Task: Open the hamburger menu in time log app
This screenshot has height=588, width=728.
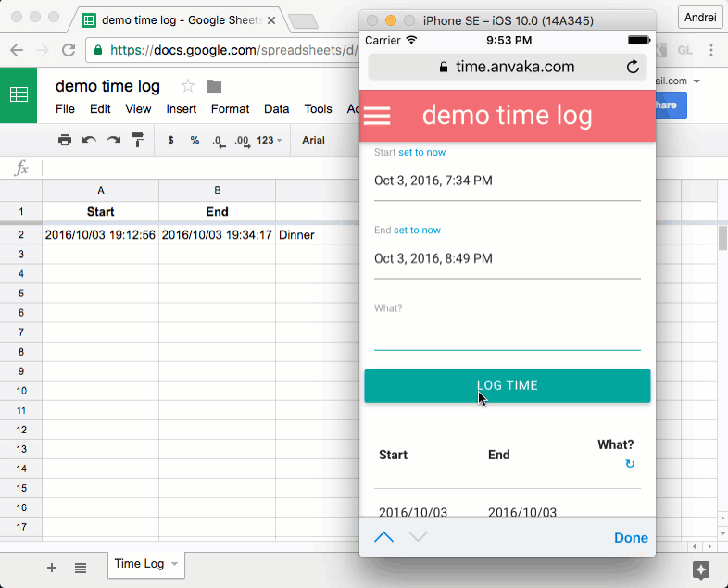Action: pyautogui.click(x=377, y=117)
